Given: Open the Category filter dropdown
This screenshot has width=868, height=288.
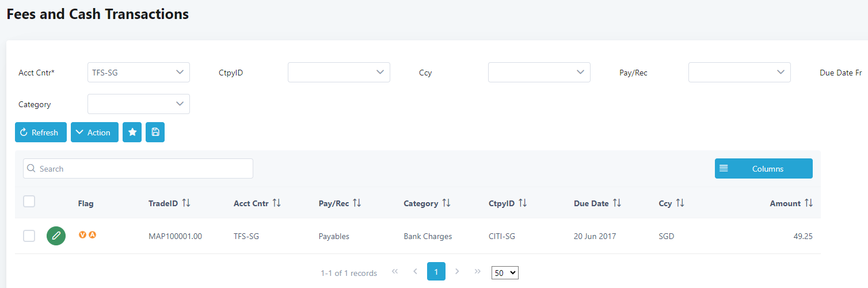Looking at the screenshot, I should tap(138, 104).
